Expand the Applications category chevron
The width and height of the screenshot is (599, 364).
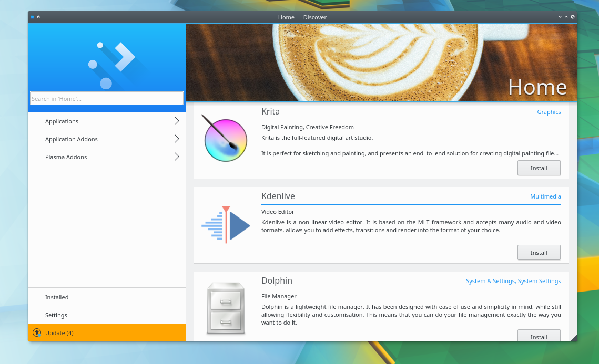[x=177, y=121]
